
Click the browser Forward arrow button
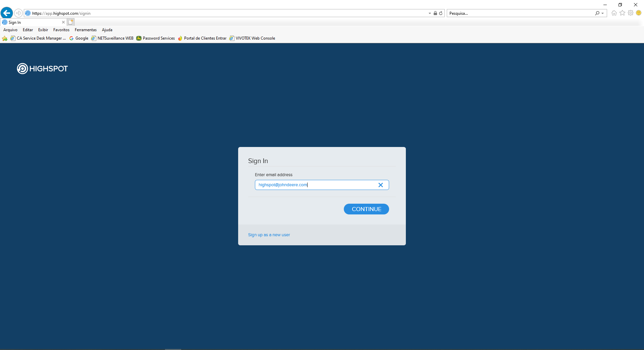pyautogui.click(x=18, y=13)
